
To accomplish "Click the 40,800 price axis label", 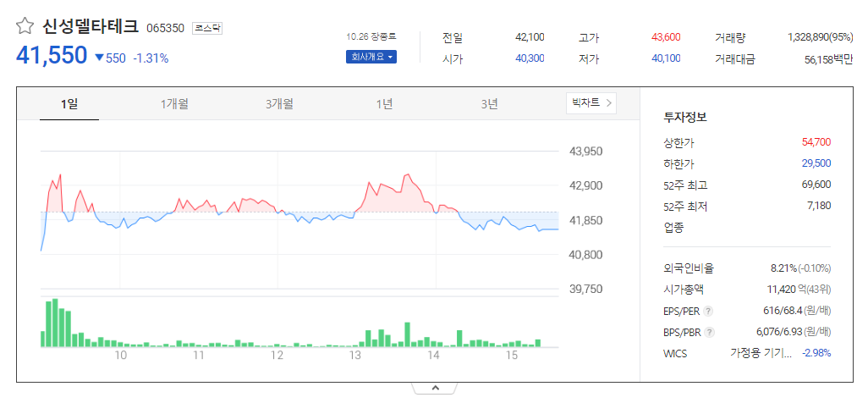I will pyautogui.click(x=586, y=255).
